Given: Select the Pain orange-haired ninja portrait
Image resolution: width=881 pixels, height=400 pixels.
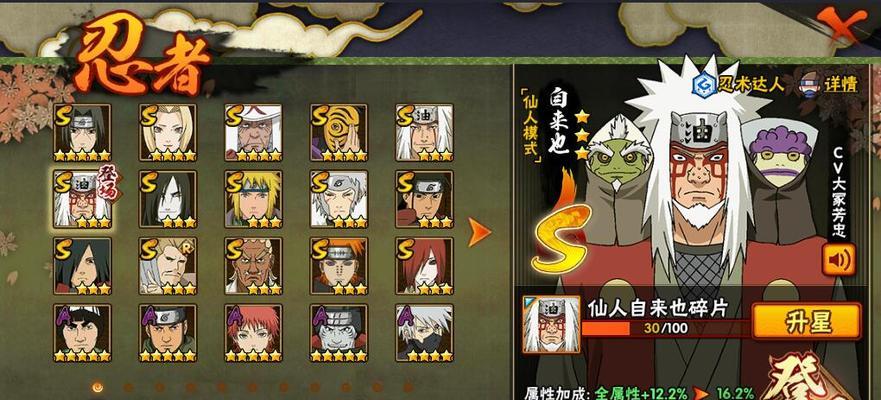Looking at the screenshot, I should [x=339, y=266].
